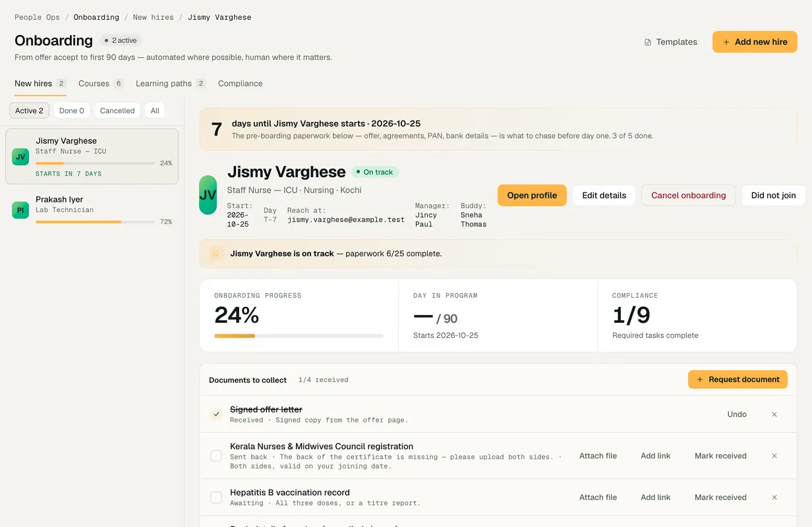Mark Hepatitis B vaccination record as received

pos(720,497)
